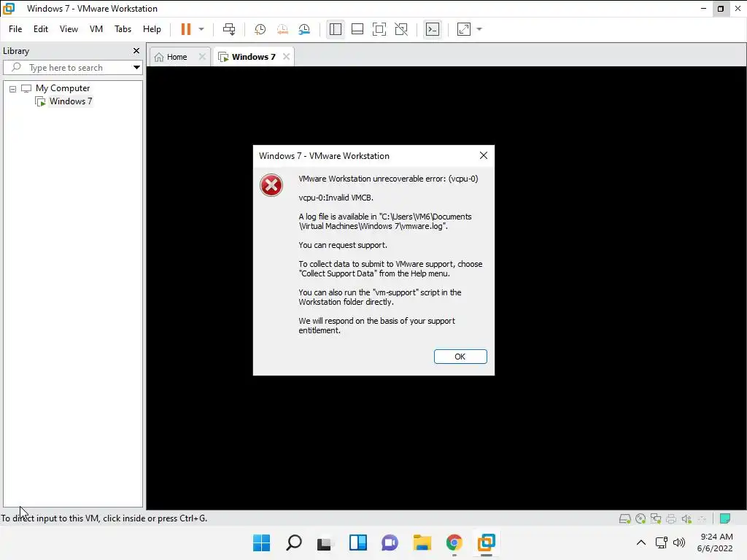The height and width of the screenshot is (560, 747).
Task: Click the Suspend (pause) toolbar button
Action: pyautogui.click(x=186, y=29)
